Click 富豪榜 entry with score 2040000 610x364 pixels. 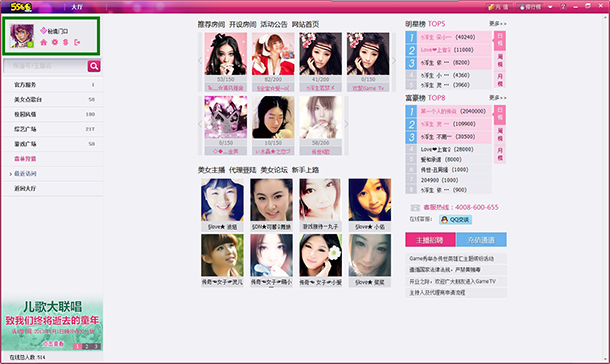449,112
